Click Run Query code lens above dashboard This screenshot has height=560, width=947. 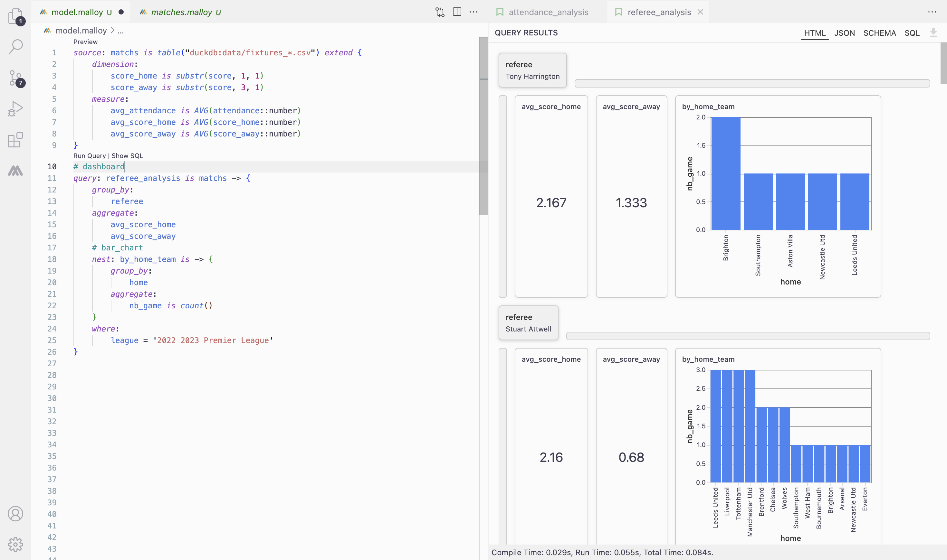[90, 156]
